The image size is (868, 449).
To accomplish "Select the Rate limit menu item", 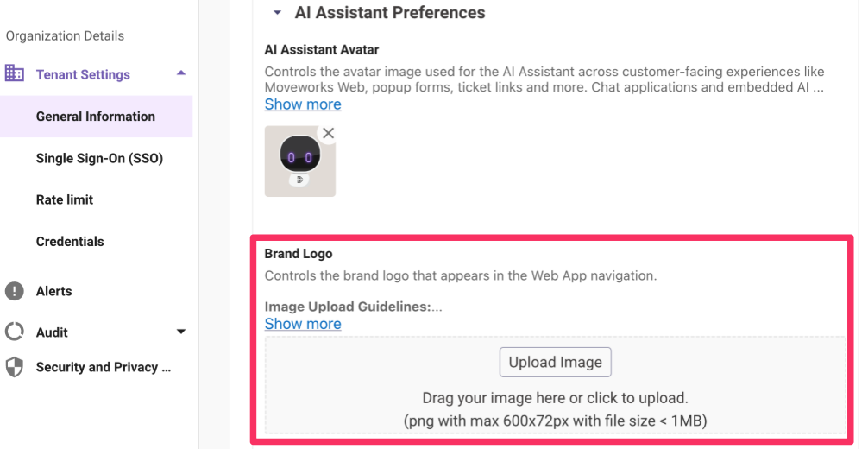I will pyautogui.click(x=65, y=199).
